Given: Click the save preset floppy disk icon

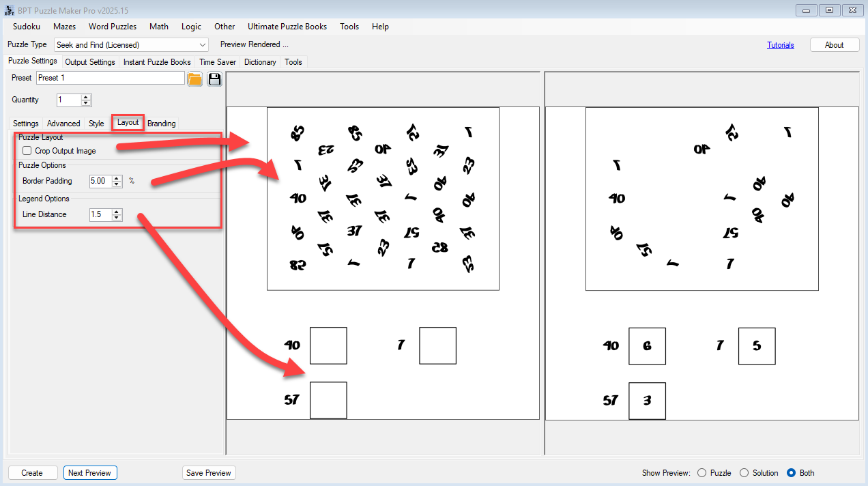Looking at the screenshot, I should click(x=214, y=78).
